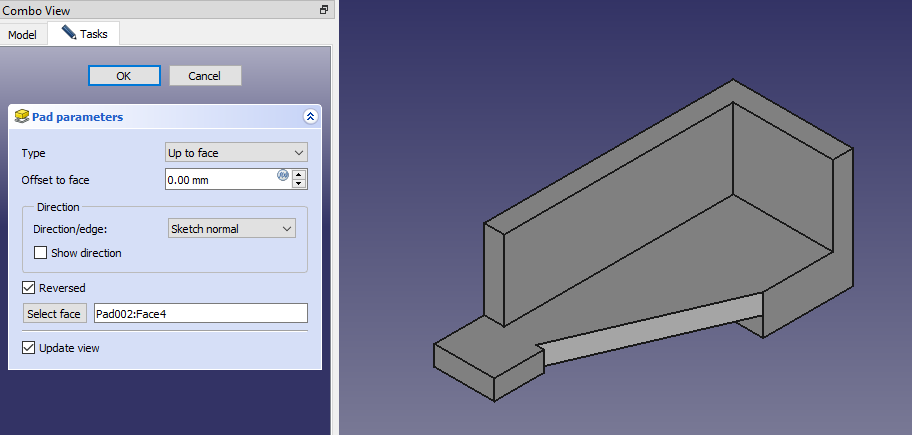The width and height of the screenshot is (912, 435).
Task: Click the Select face button
Action: tap(55, 314)
